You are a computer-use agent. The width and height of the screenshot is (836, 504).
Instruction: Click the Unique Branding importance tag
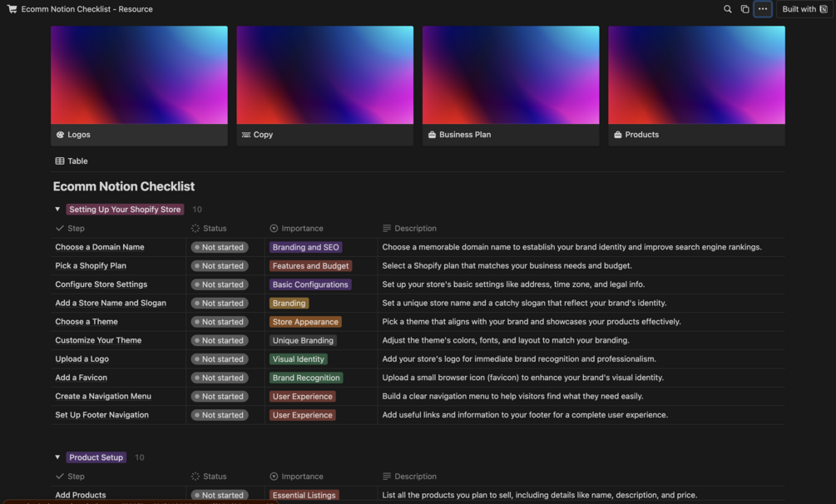[x=303, y=340]
